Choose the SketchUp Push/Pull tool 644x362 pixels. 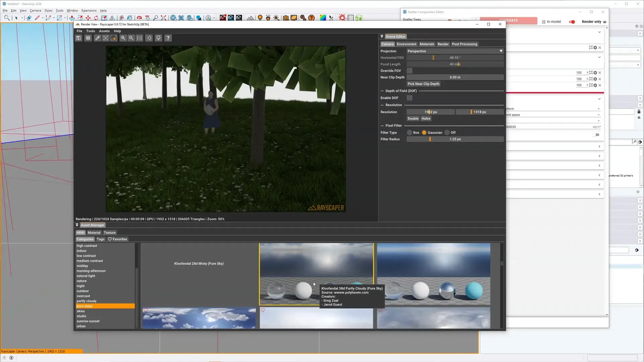point(72,18)
